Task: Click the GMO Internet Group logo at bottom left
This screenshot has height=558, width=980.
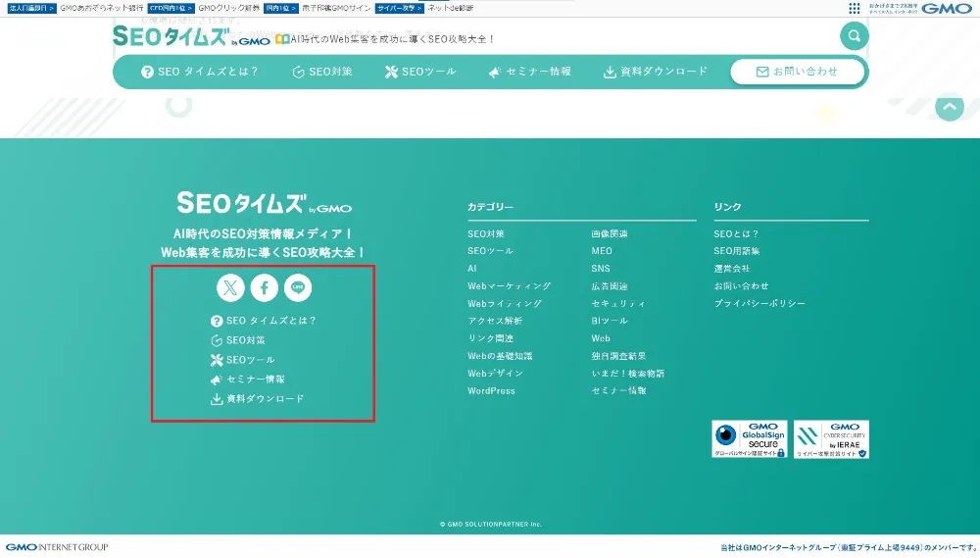Action: [57, 547]
